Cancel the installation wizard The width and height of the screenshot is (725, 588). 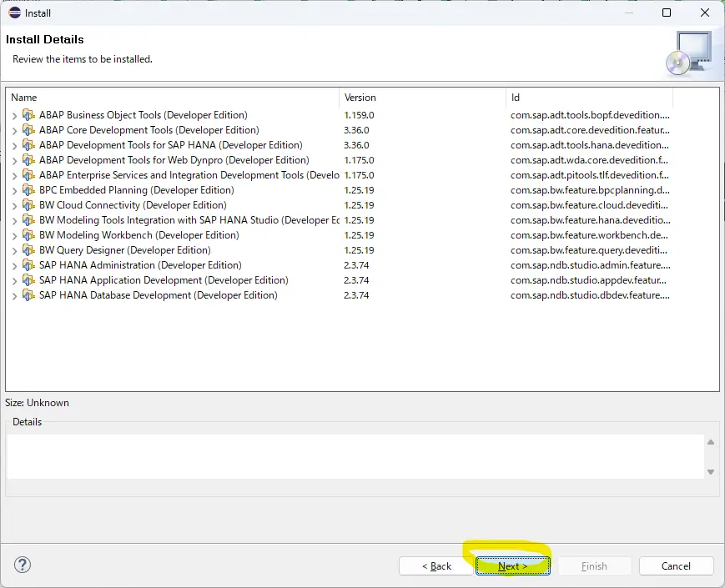(x=676, y=565)
